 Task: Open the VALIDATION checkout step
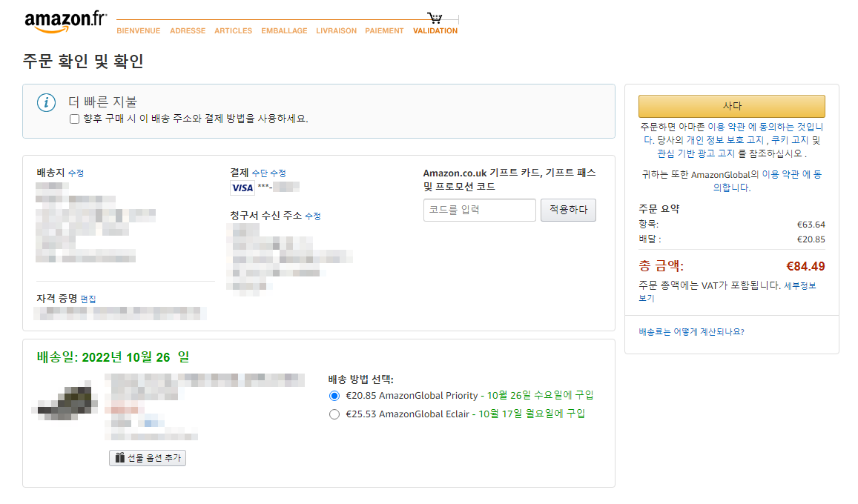(x=435, y=31)
